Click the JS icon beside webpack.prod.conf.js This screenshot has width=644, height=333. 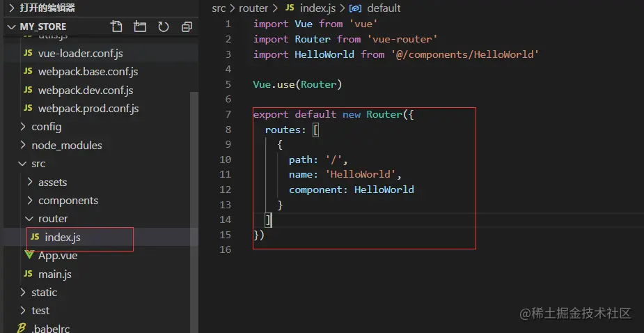[28, 108]
